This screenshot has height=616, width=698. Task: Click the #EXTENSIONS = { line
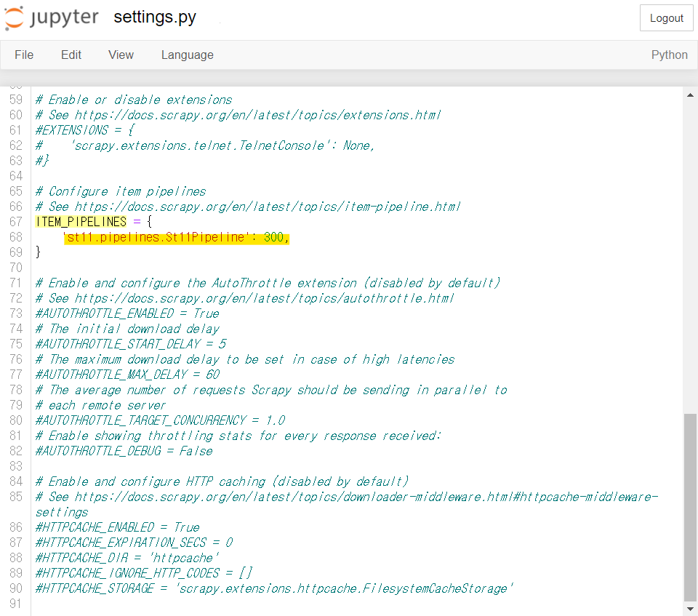point(84,130)
